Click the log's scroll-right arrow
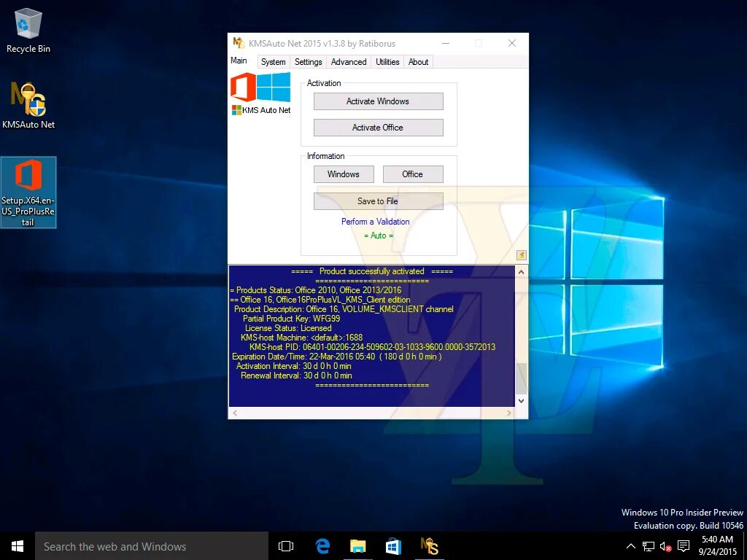The width and height of the screenshot is (747, 560). [x=508, y=413]
